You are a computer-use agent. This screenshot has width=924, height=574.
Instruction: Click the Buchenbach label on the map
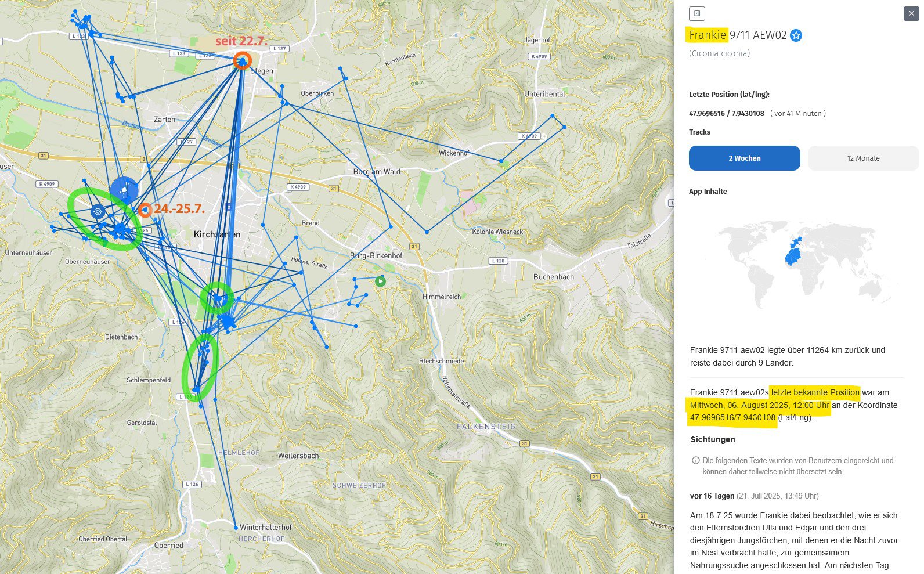553,277
